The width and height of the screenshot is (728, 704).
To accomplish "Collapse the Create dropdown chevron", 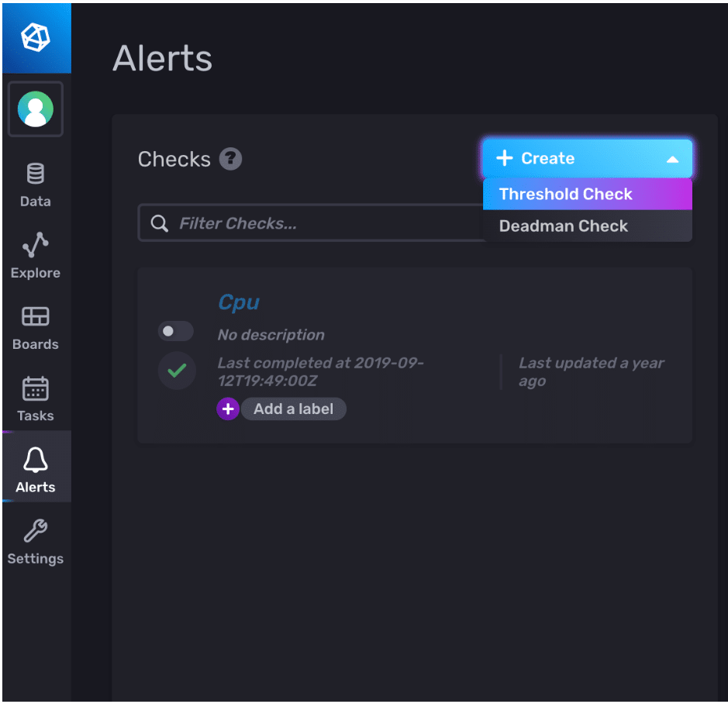I will 671,158.
